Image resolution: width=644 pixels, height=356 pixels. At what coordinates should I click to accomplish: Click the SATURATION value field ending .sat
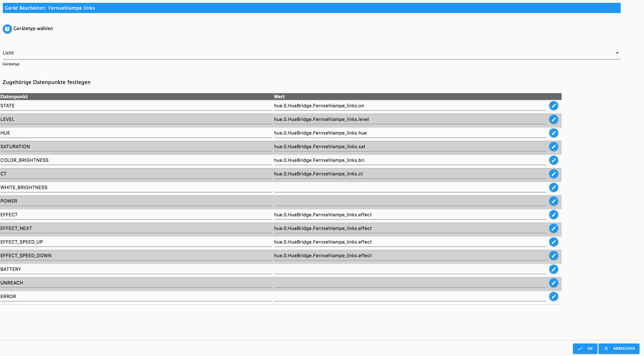pos(410,147)
